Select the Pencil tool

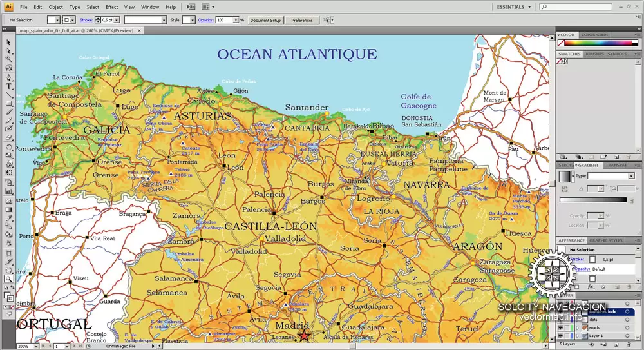[8, 121]
